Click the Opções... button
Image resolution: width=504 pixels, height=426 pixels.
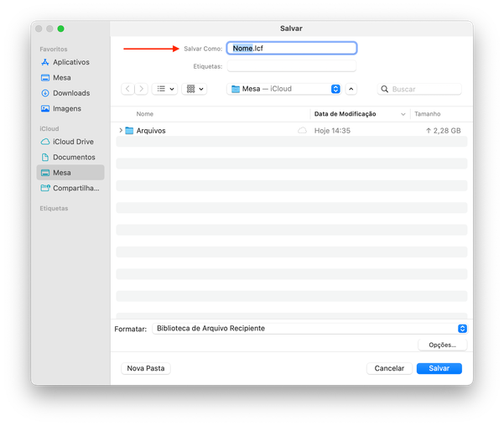(442, 345)
